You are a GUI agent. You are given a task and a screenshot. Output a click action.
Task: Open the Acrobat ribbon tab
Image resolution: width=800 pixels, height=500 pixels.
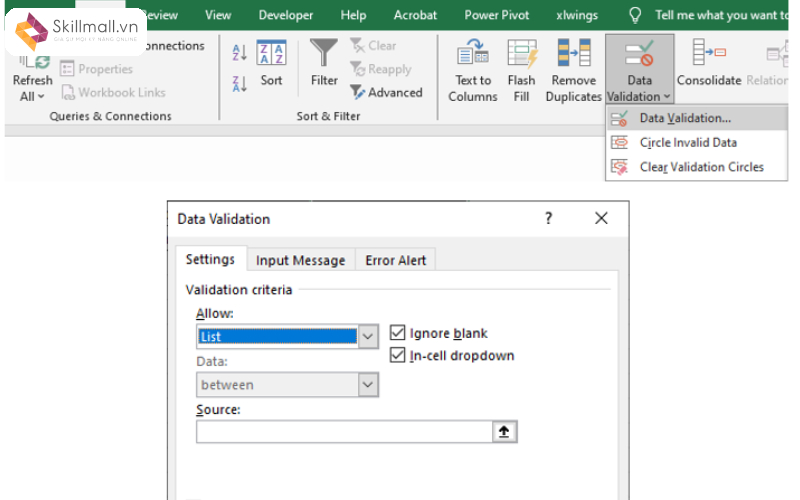(415, 15)
